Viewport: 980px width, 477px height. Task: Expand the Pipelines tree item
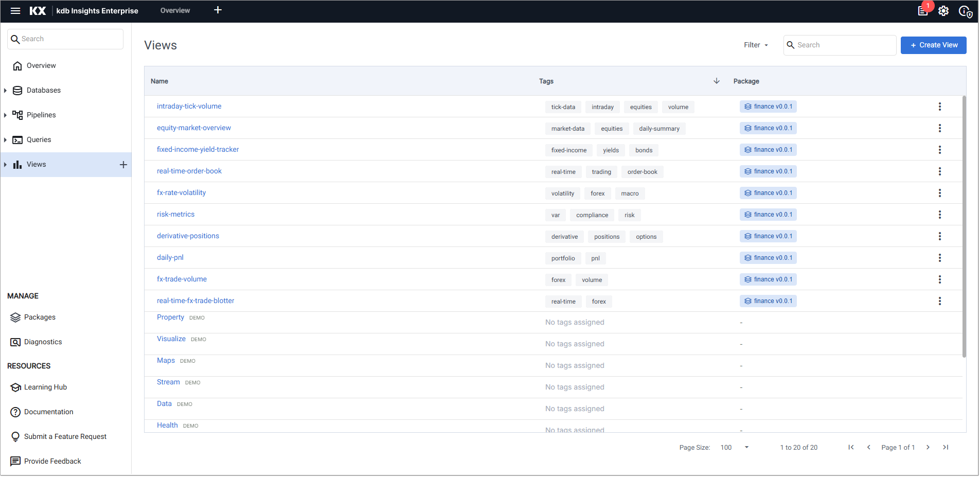pos(5,115)
